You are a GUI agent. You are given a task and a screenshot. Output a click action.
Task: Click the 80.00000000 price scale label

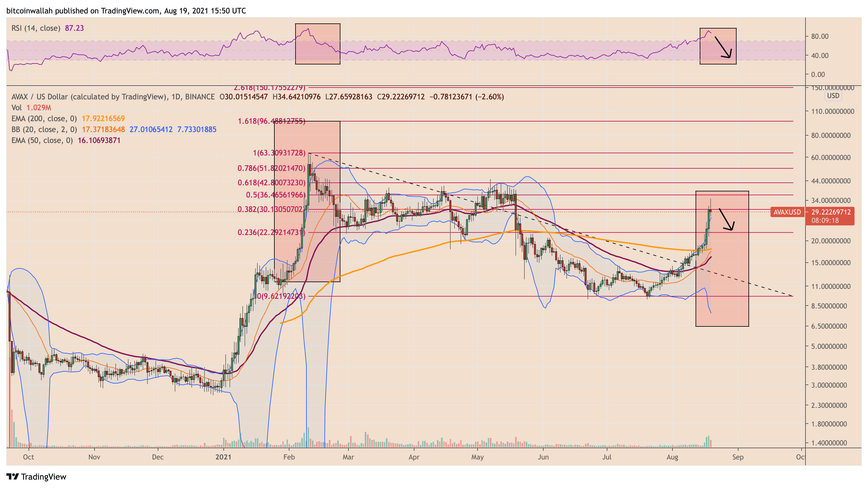click(830, 136)
